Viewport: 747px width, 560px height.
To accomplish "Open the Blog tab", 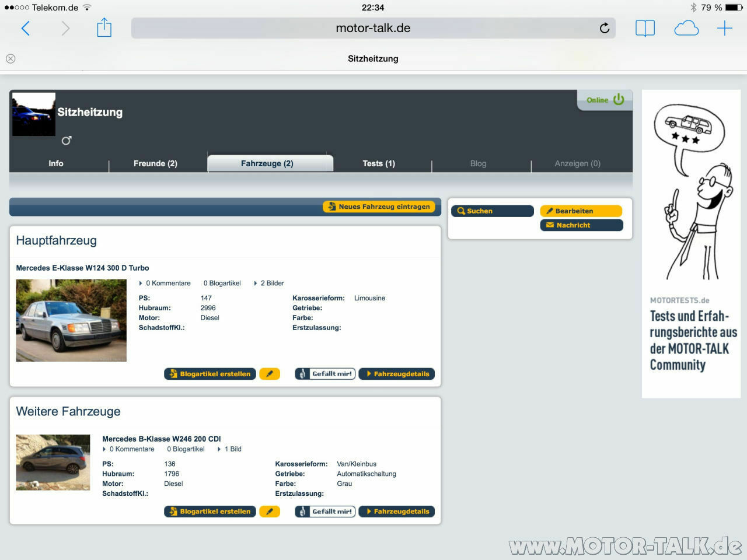I will tap(478, 163).
